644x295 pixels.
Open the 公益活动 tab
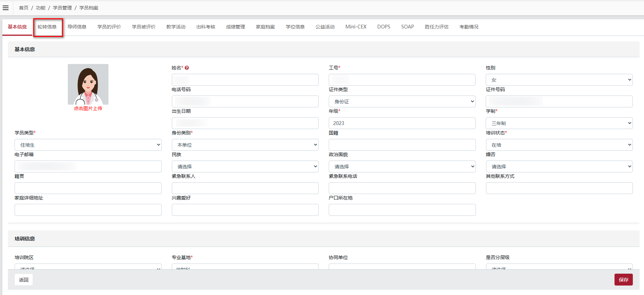[x=325, y=27]
